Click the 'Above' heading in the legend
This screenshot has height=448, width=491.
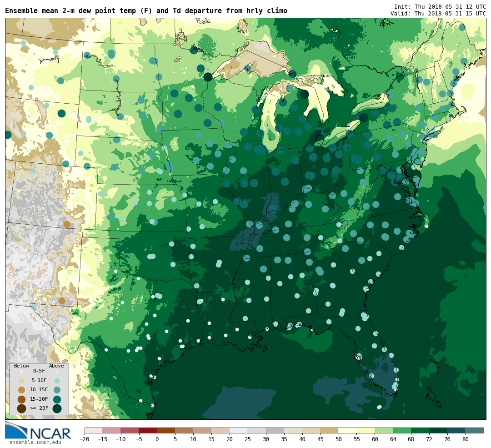tap(56, 366)
